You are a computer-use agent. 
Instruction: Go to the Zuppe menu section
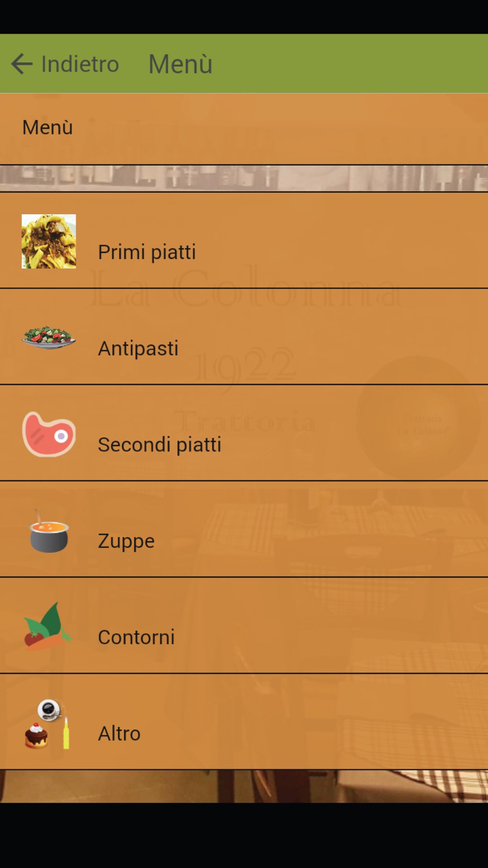pos(244,529)
